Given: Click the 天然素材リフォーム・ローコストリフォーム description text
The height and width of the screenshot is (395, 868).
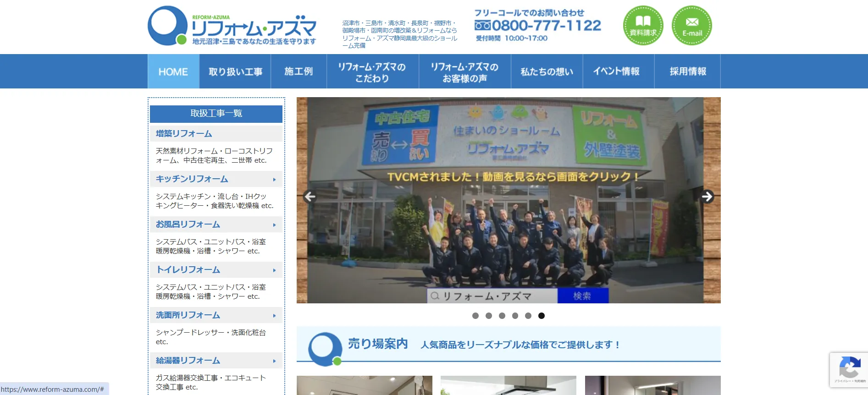Looking at the screenshot, I should (214, 156).
